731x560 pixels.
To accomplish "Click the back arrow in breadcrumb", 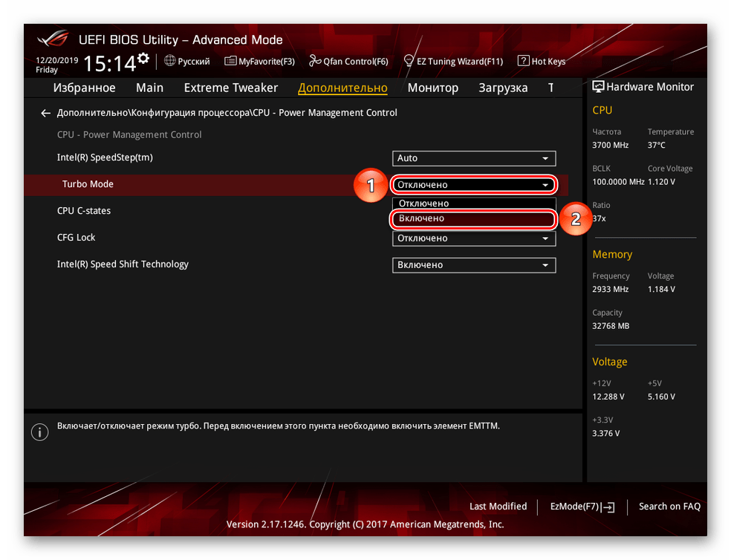I will [x=45, y=113].
